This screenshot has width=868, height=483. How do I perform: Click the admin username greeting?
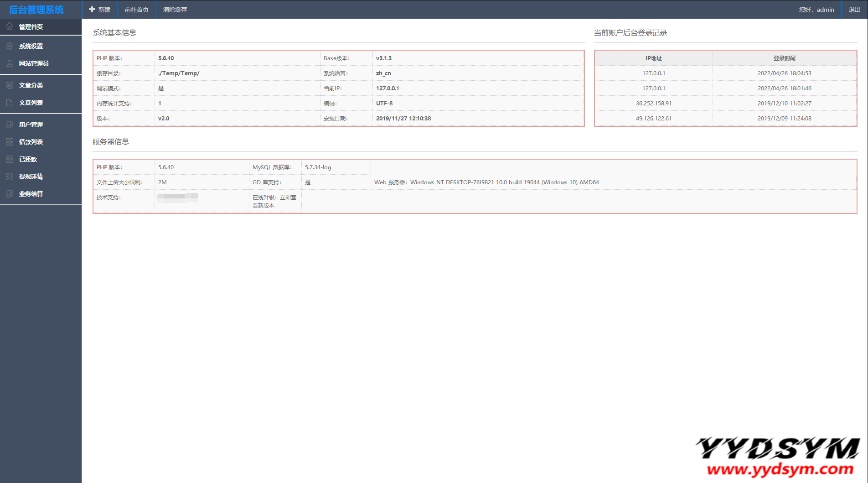pos(816,10)
